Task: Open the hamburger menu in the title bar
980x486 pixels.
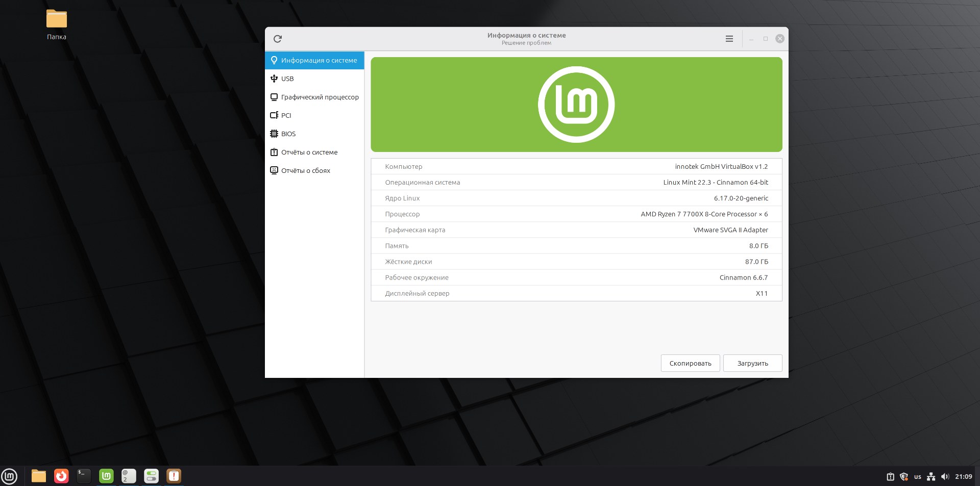Action: [x=729, y=39]
